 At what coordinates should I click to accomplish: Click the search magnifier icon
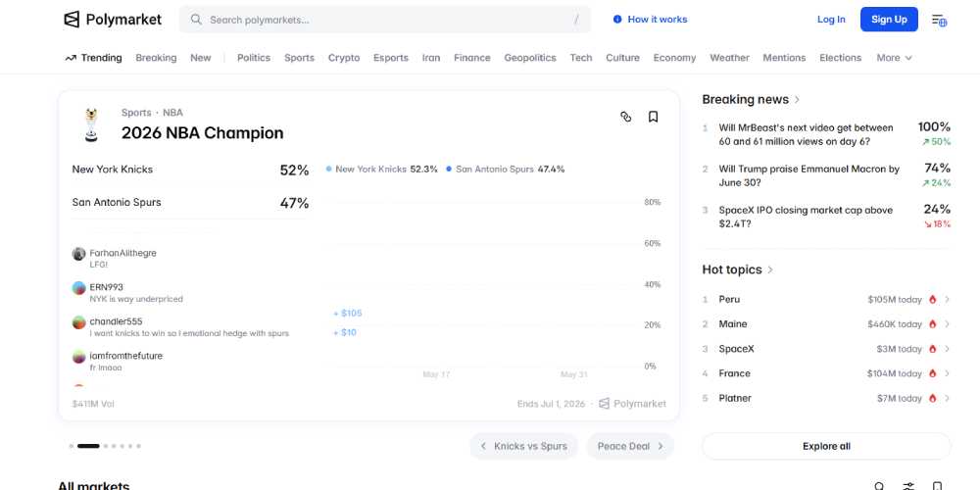pos(196,20)
